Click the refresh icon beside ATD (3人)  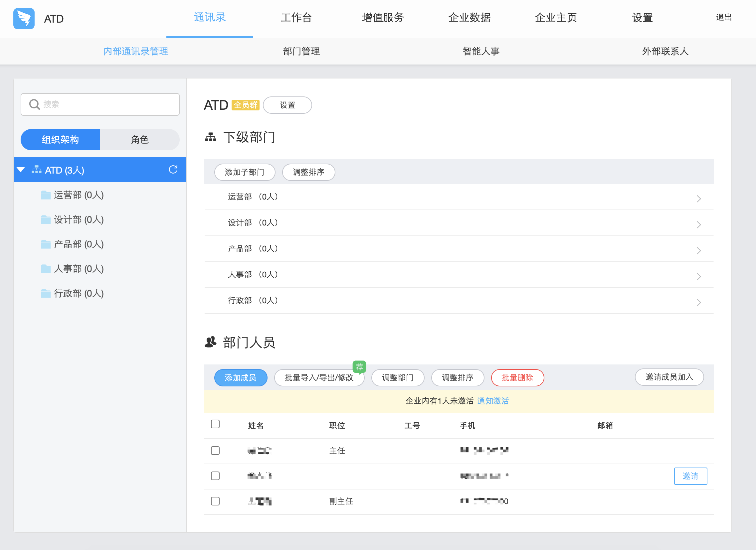pyautogui.click(x=173, y=170)
